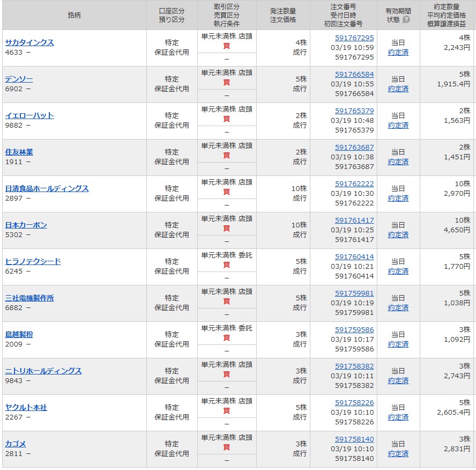Open order number 591758226
This screenshot has height=470, width=476.
coord(354,403)
